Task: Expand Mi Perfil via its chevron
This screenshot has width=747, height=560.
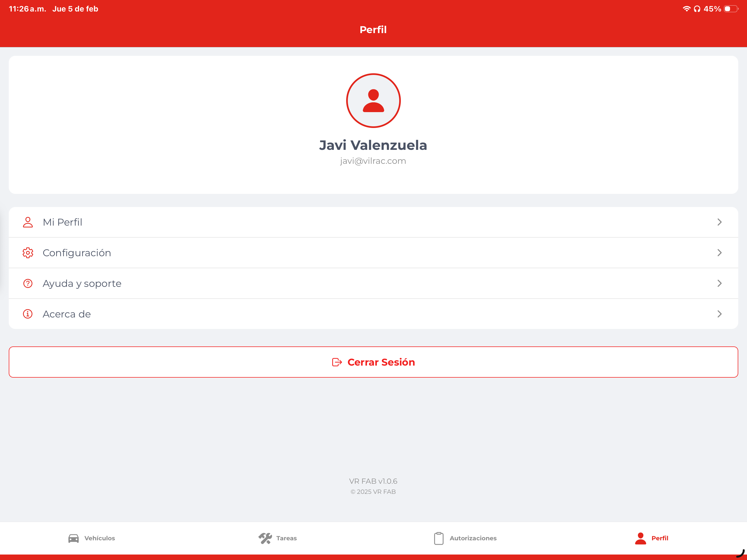Action: pos(719,222)
